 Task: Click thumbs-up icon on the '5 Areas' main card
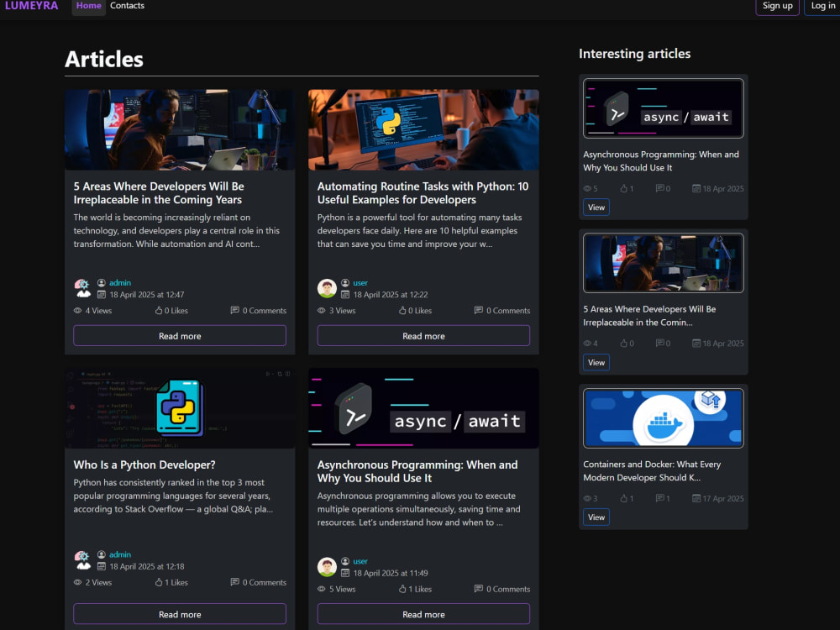pos(159,310)
